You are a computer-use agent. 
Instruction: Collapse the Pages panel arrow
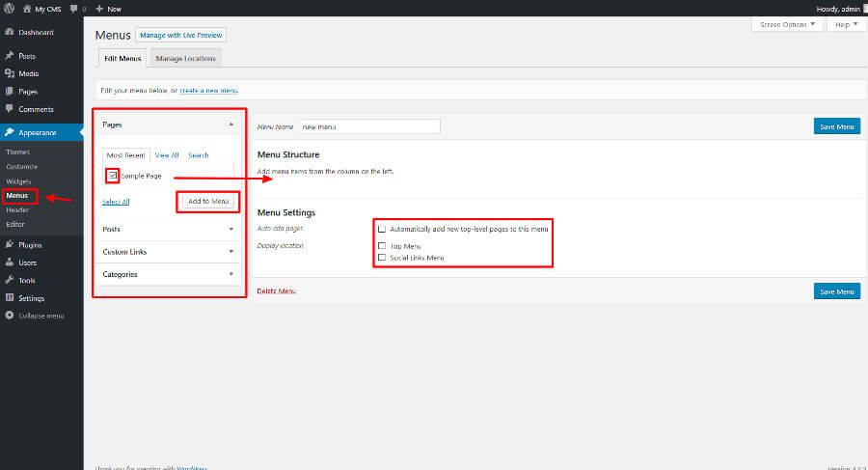231,124
